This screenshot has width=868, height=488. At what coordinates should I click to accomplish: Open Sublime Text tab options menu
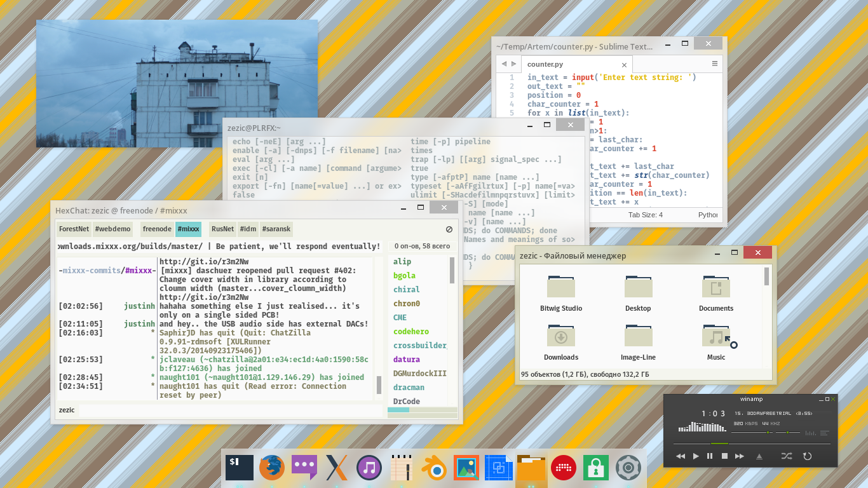715,64
